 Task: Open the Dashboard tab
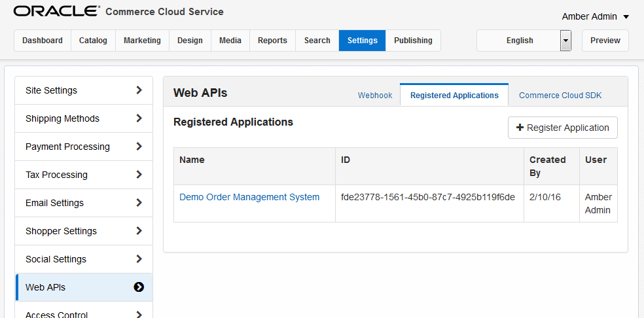pyautogui.click(x=43, y=41)
